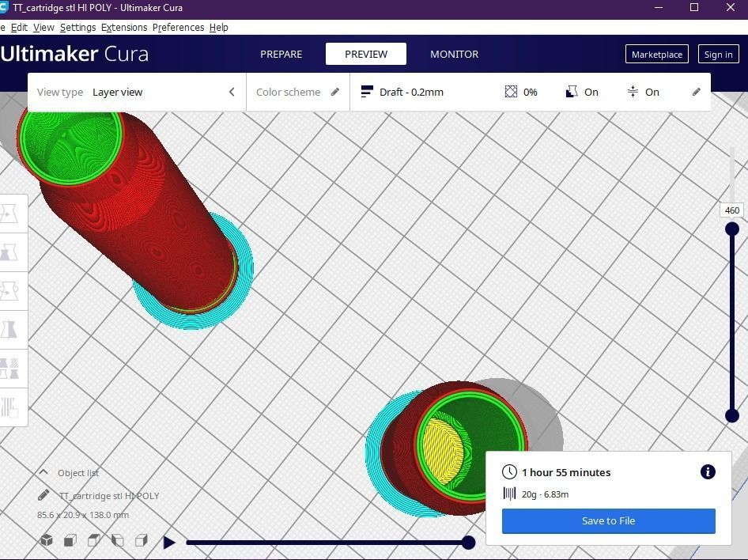Select the Scale tool in left toolbar

point(9,252)
